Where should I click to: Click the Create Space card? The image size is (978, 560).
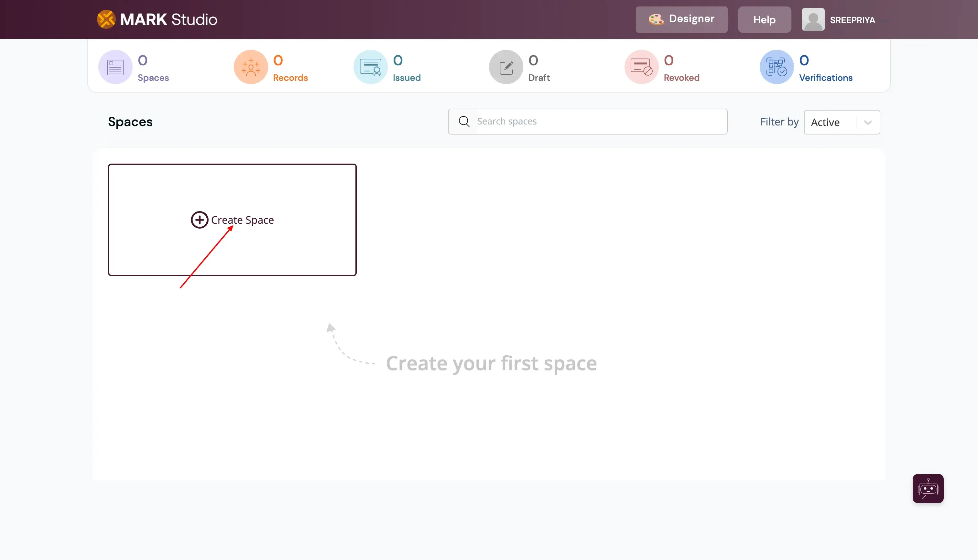[x=232, y=220]
